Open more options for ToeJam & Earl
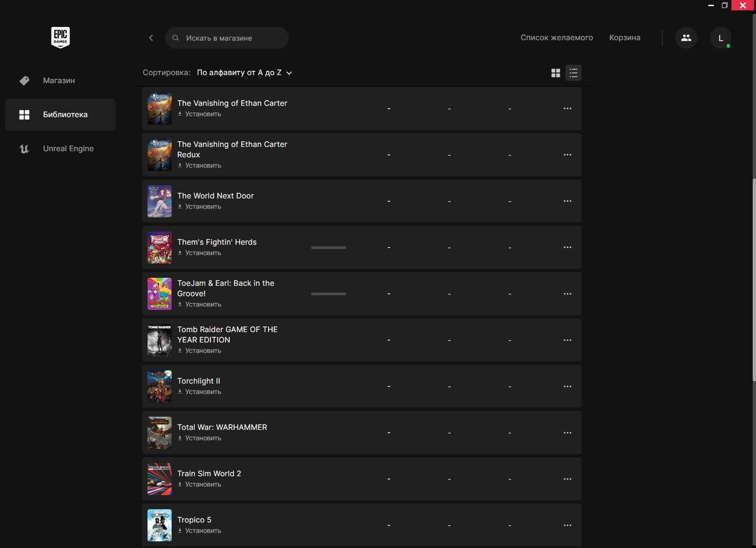The height and width of the screenshot is (548, 756). coord(567,294)
